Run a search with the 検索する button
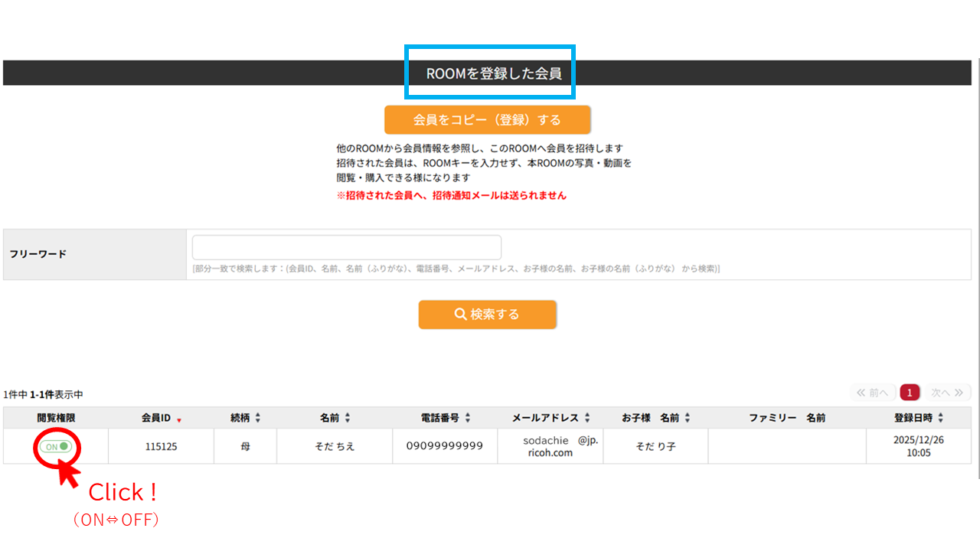 pos(488,314)
